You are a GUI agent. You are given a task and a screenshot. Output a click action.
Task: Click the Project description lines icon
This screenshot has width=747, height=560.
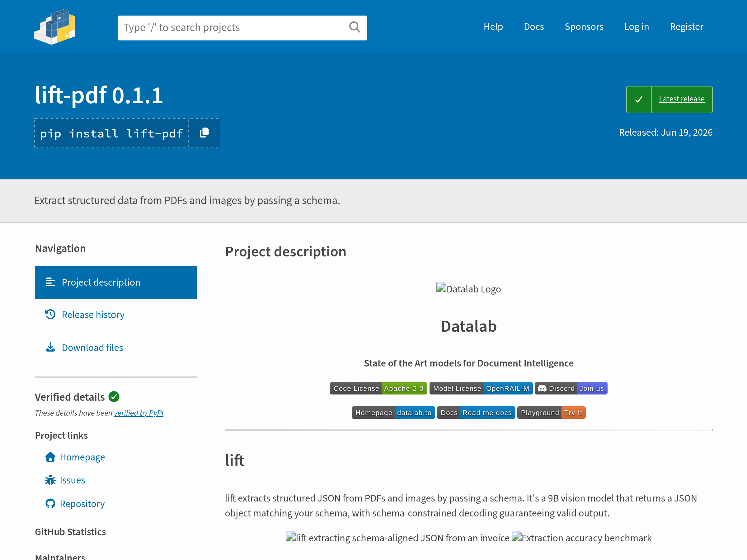50,282
